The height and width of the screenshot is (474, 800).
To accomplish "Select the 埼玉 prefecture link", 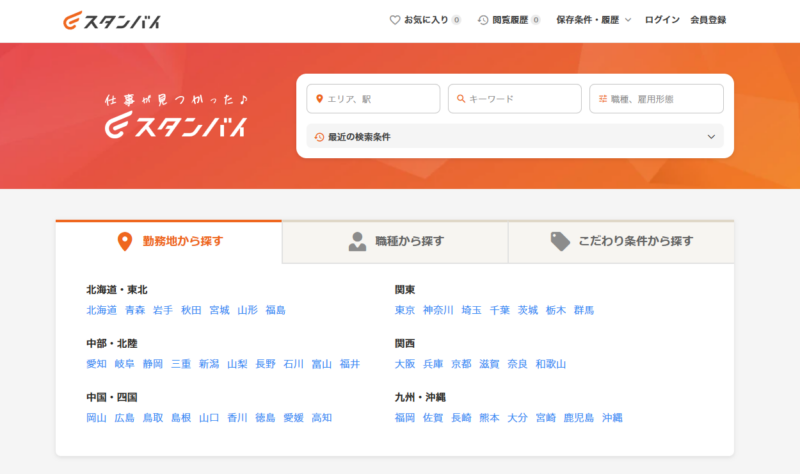I will click(x=471, y=310).
